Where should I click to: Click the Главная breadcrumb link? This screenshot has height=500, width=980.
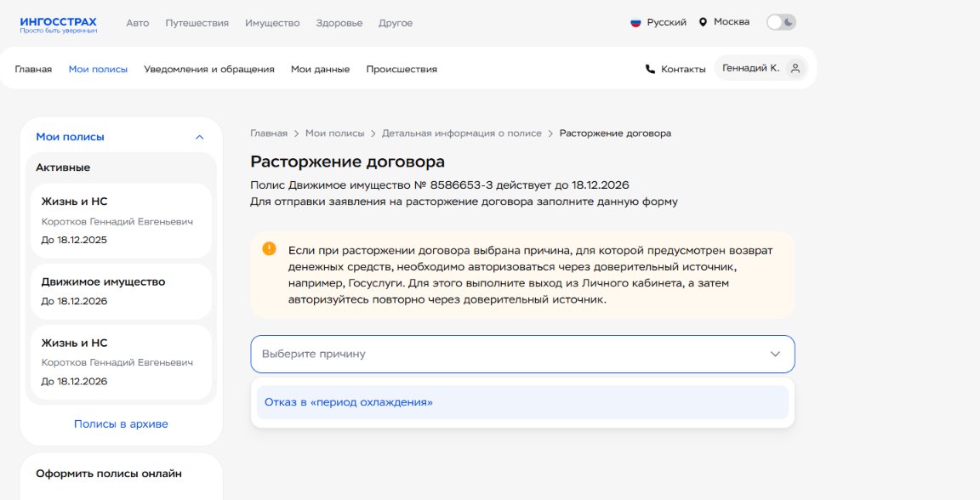click(269, 134)
